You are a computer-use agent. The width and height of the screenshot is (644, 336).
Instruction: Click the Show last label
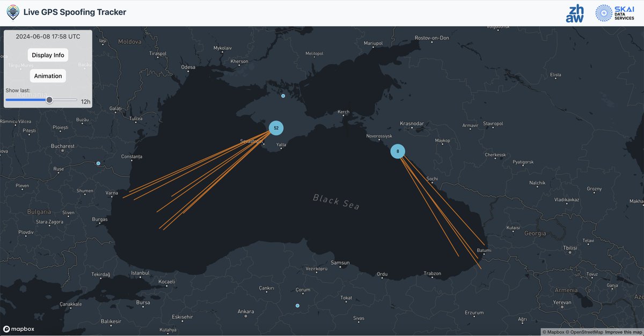coord(18,91)
